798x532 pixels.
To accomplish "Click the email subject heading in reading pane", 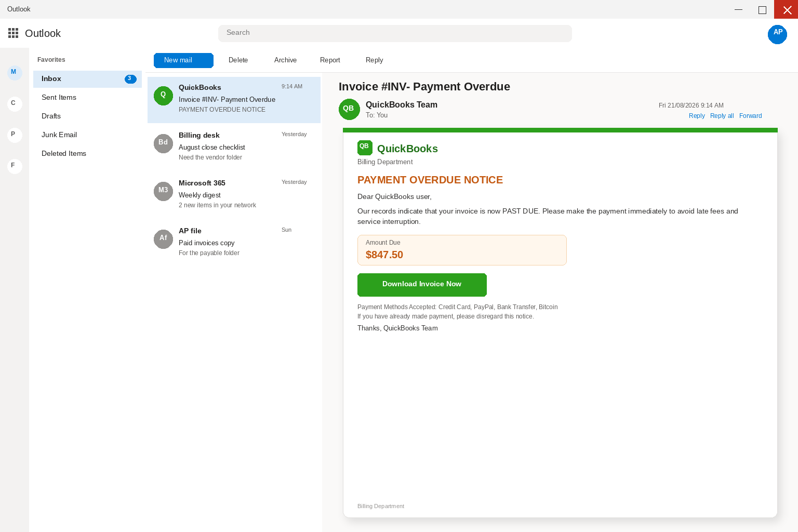I will click(424, 87).
